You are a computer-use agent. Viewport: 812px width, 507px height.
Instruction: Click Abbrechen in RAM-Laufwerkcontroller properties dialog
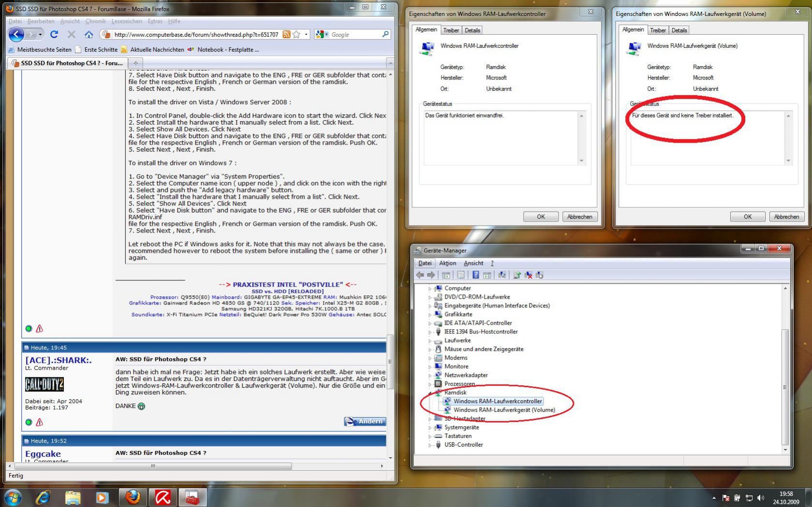(579, 217)
